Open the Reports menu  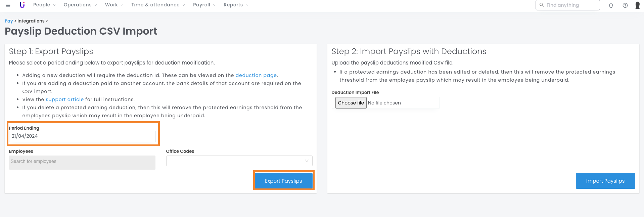(236, 5)
